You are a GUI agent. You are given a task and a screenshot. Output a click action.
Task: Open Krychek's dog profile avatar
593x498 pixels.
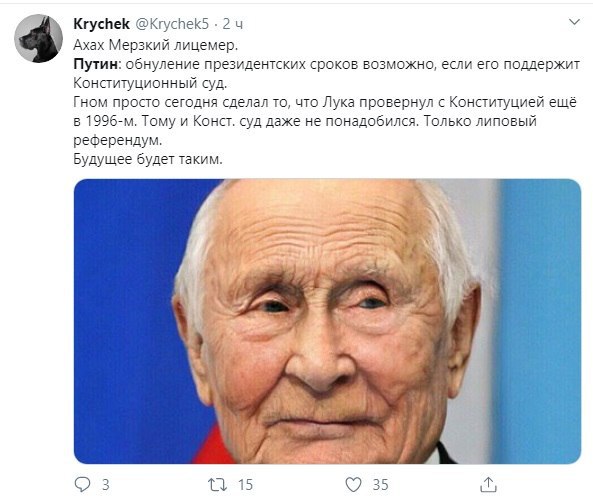click(x=38, y=38)
